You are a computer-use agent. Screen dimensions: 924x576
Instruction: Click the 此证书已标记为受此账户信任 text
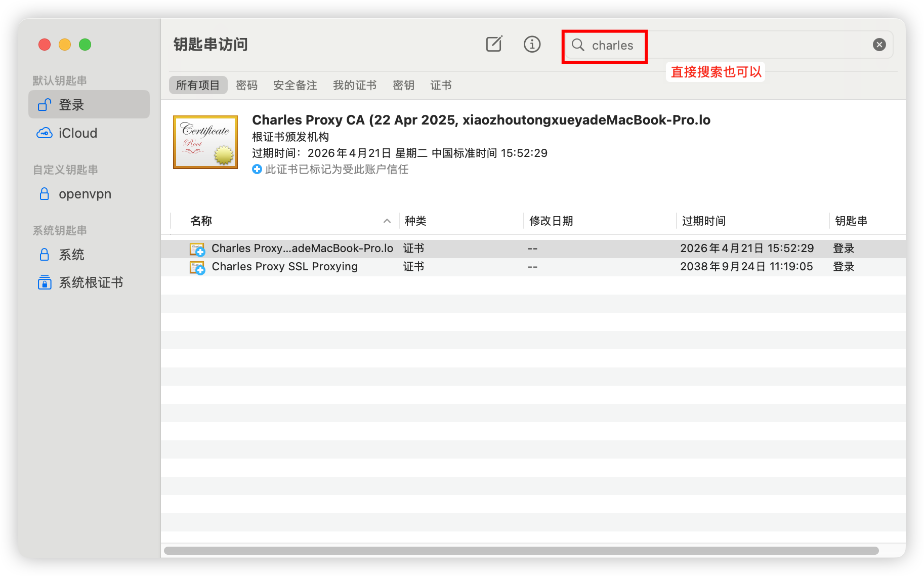(x=337, y=169)
